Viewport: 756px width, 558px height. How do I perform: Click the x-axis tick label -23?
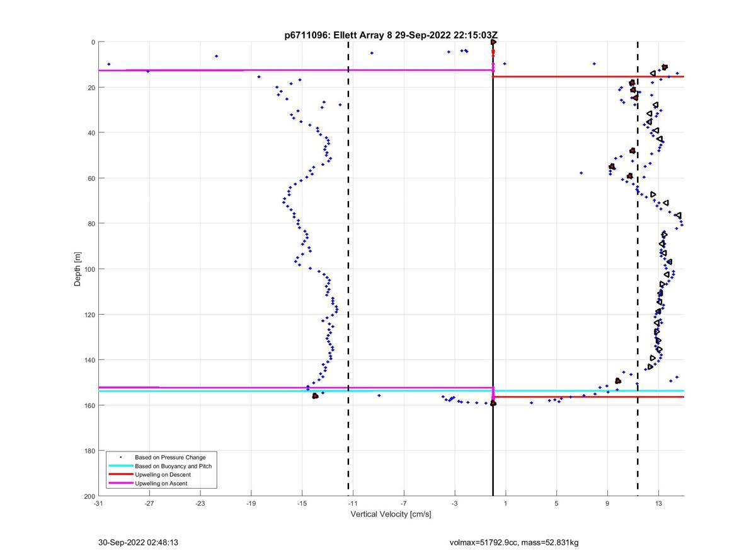200,504
